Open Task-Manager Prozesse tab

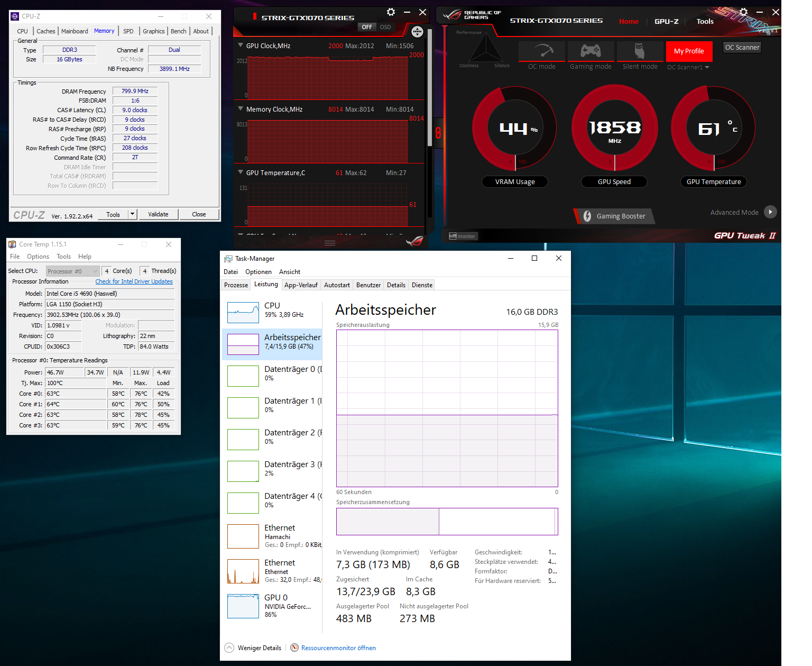click(x=236, y=285)
